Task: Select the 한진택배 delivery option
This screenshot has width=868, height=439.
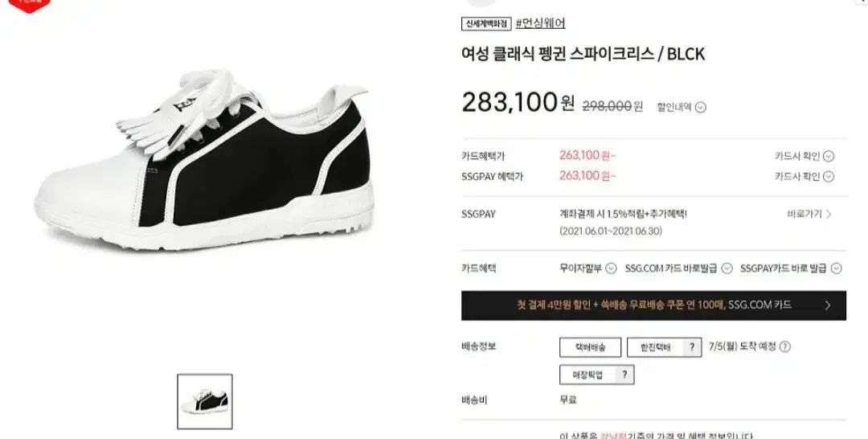Action: (656, 347)
